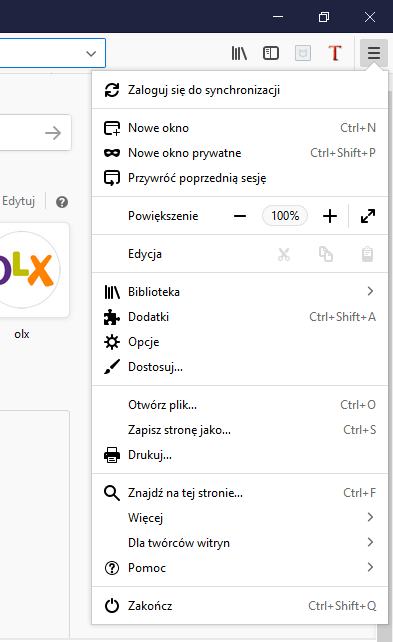
Task: Click the magnifier search icon
Action: 112,493
